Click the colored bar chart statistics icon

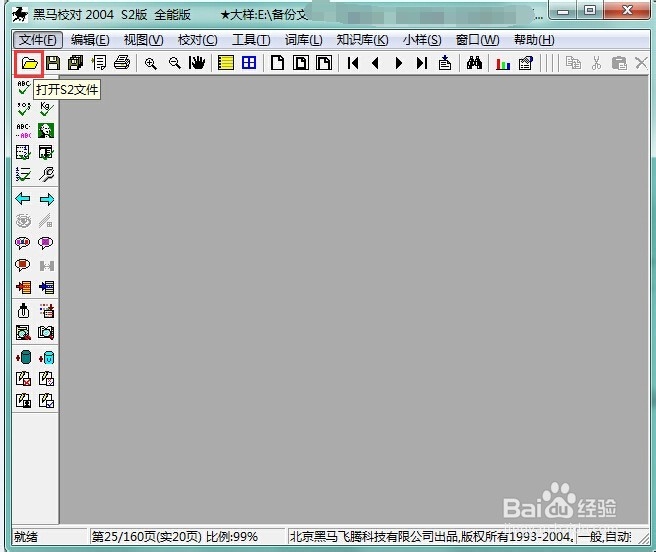(502, 64)
